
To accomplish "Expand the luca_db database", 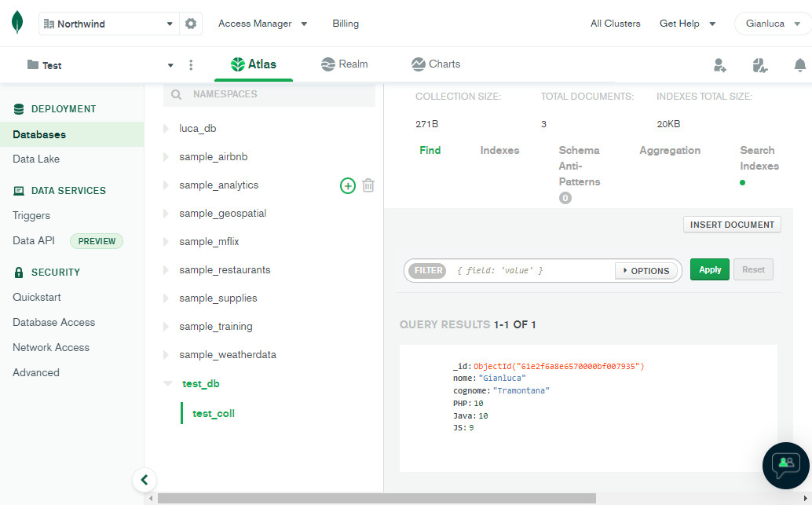I will coord(166,129).
